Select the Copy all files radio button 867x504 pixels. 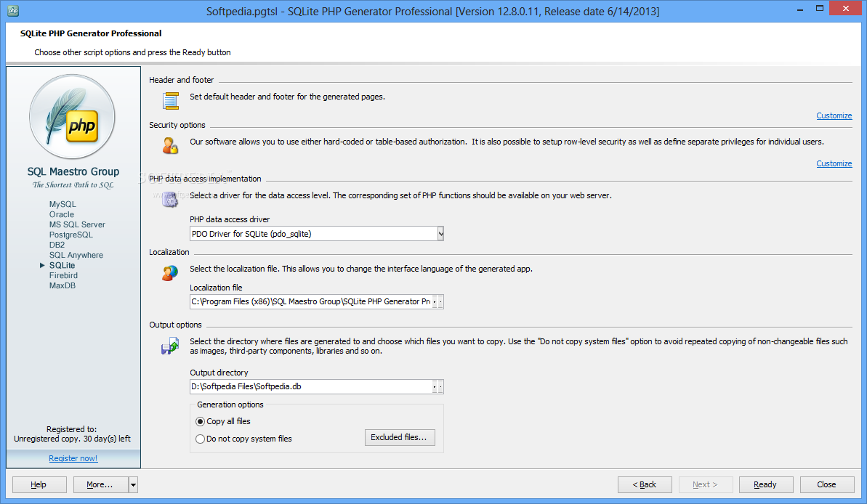click(x=200, y=422)
